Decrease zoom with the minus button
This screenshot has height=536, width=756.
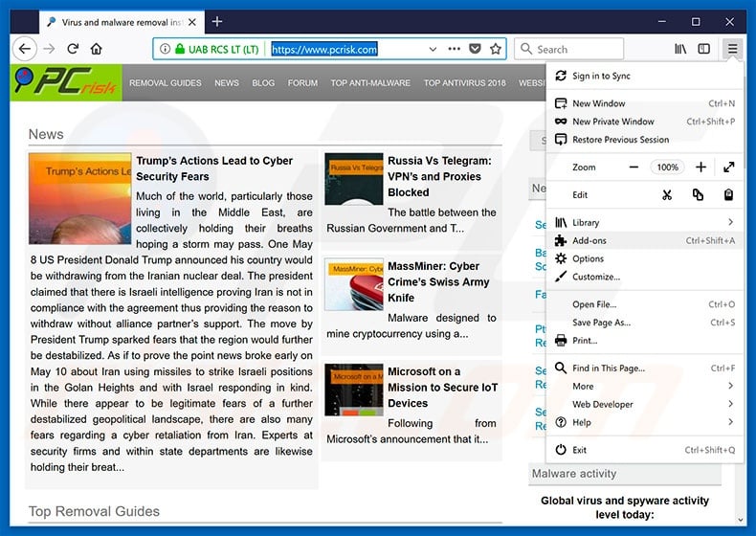click(634, 167)
